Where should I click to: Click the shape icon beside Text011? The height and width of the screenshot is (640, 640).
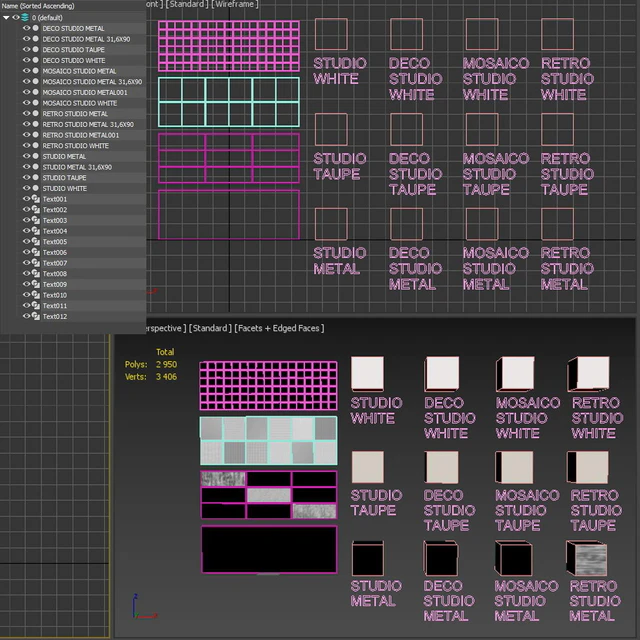click(x=36, y=305)
